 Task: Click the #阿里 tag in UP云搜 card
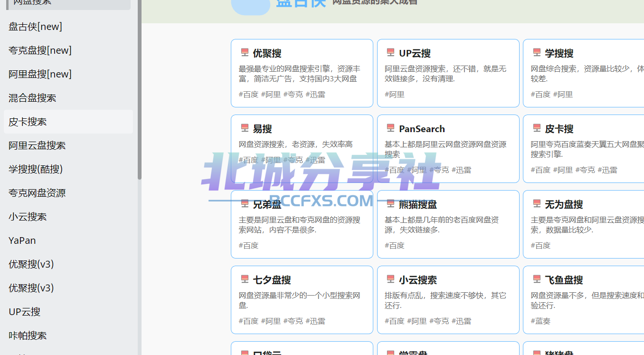coord(395,94)
